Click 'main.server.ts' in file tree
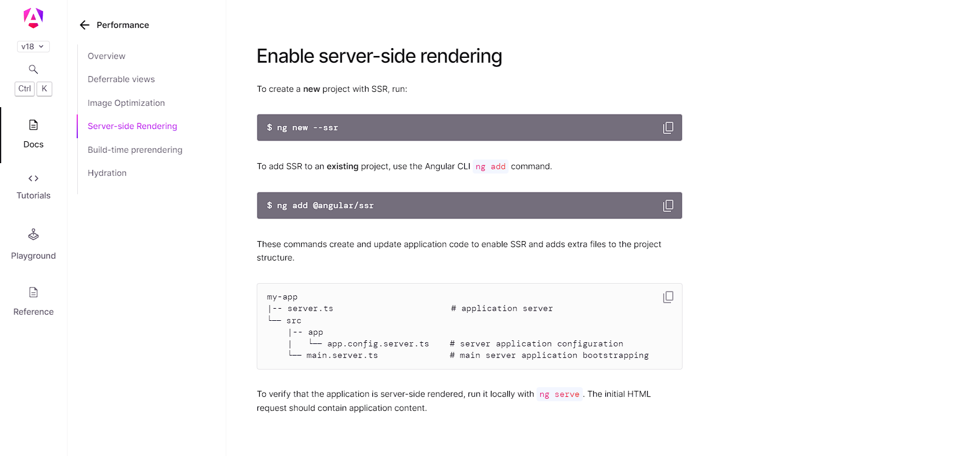This screenshot has width=980, height=456. 342,356
